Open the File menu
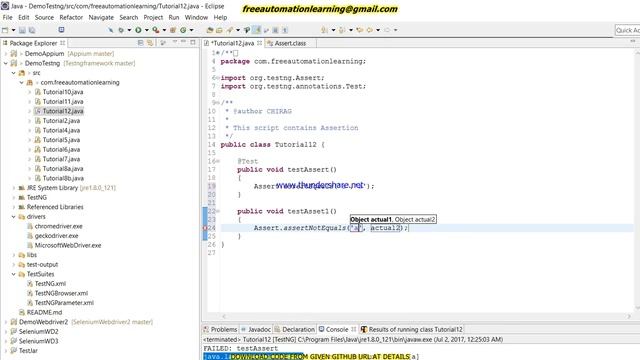Viewport: 640px width, 360px height. [x=7, y=17]
